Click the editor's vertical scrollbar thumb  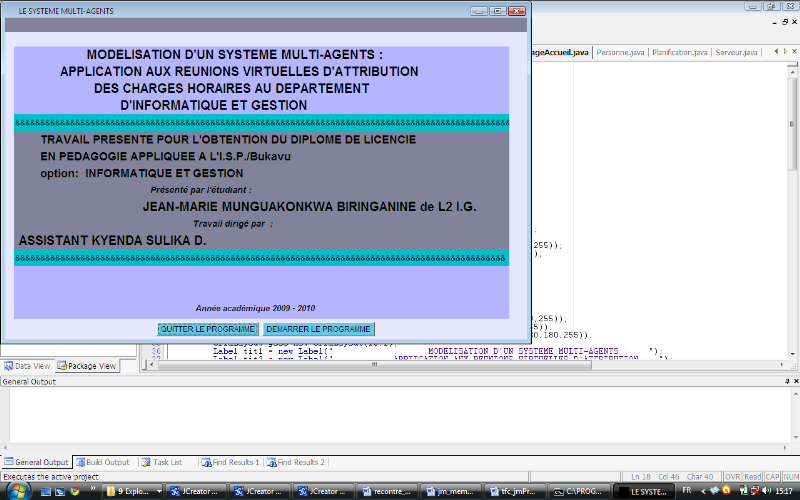[792, 123]
